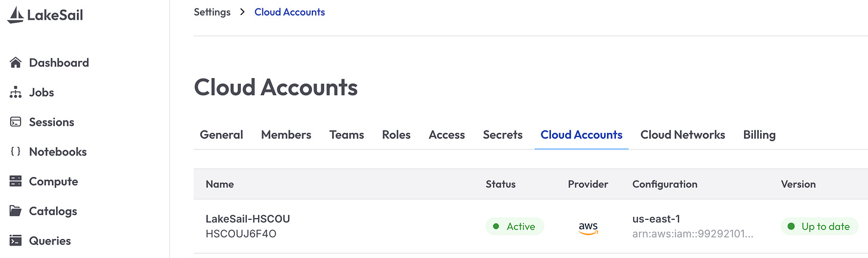Open the Secrets tab
Viewport: 868px width, 258px height.
(503, 135)
